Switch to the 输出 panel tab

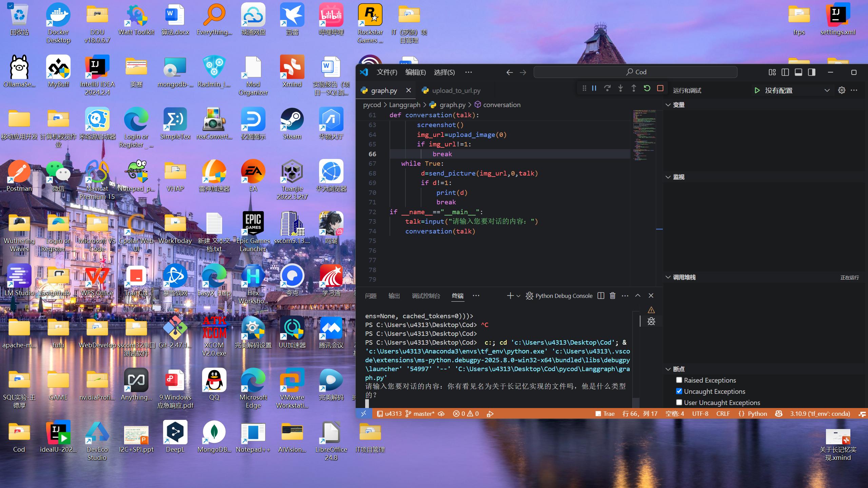[x=394, y=296]
